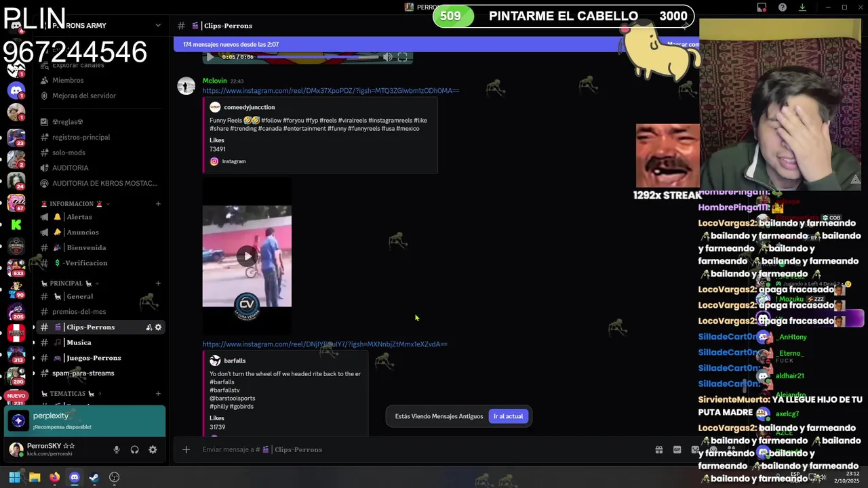Open server icon with badge 90
Image resolution: width=868 pixels, height=488 pixels.
[x=16, y=289]
